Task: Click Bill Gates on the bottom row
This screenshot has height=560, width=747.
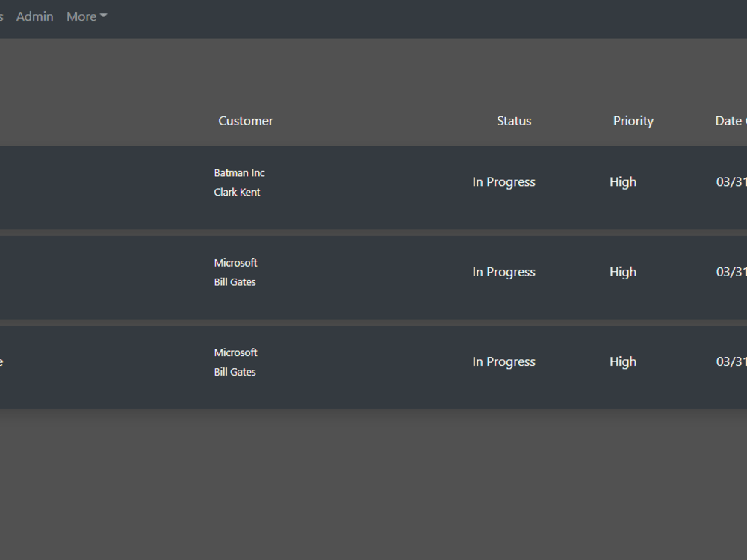Action: [x=235, y=371]
